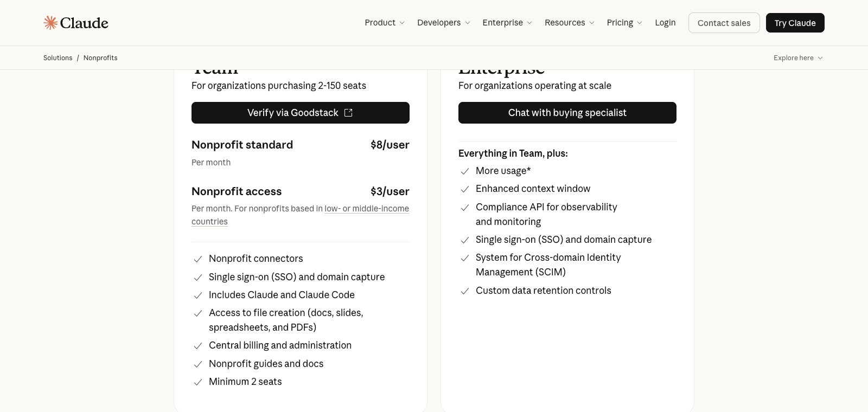
Task: Expand the Developers dropdown menu
Action: (444, 23)
